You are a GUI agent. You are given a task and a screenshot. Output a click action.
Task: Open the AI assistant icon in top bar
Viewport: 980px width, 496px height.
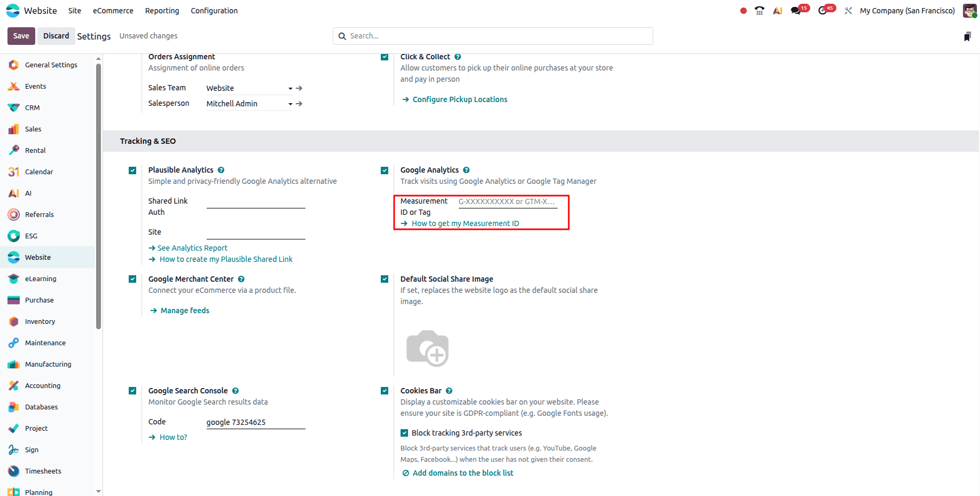coord(778,11)
